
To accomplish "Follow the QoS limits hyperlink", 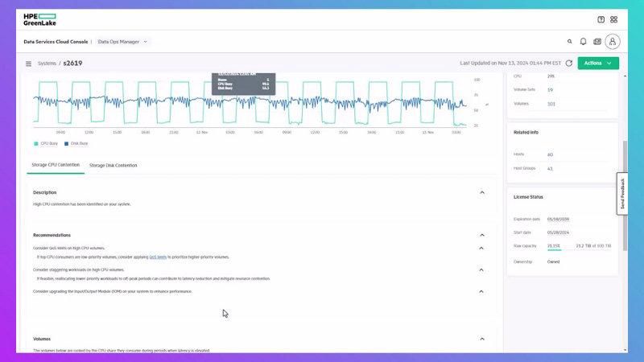I will [158, 257].
